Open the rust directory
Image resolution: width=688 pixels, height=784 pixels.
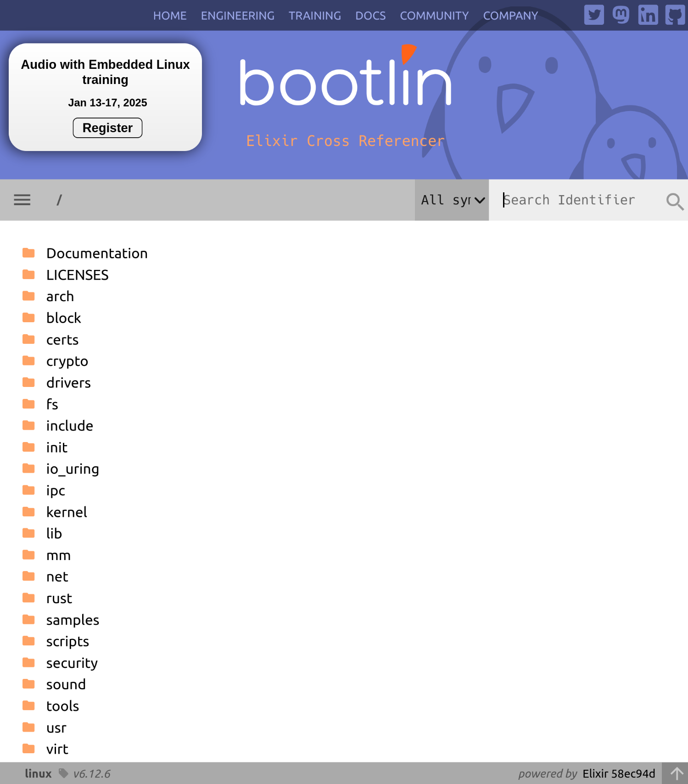pos(59,598)
